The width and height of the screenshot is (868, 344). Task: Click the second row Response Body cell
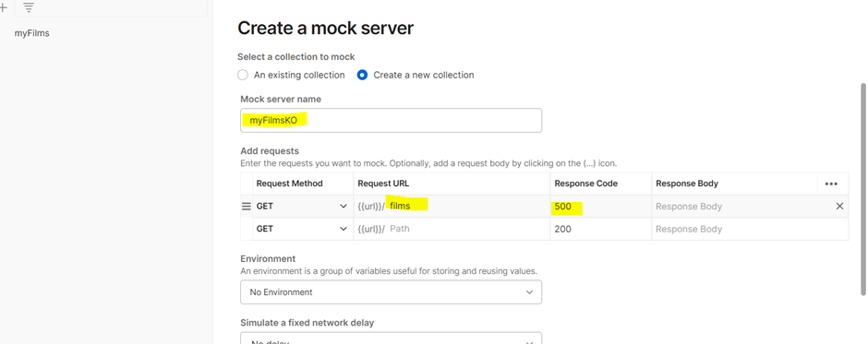750,229
